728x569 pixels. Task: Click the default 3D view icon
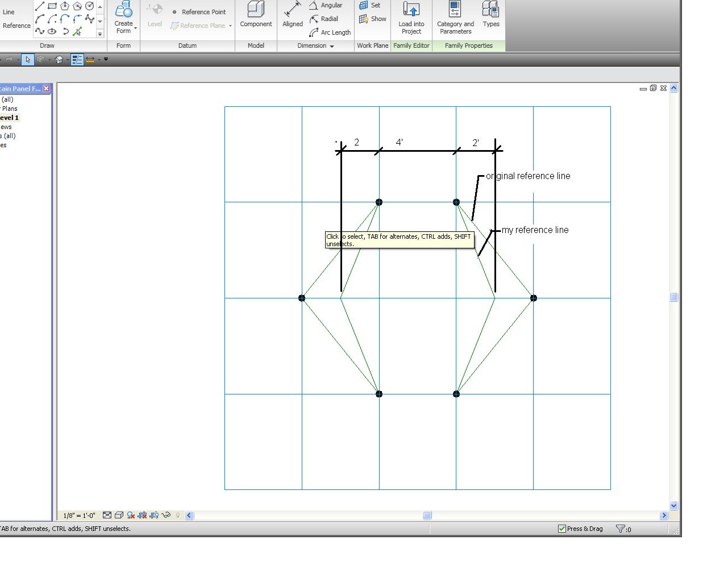pyautogui.click(x=59, y=60)
